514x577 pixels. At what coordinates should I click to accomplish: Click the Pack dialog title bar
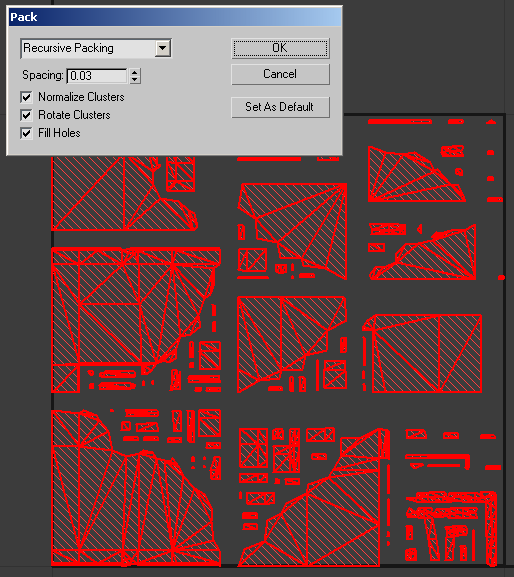point(175,17)
